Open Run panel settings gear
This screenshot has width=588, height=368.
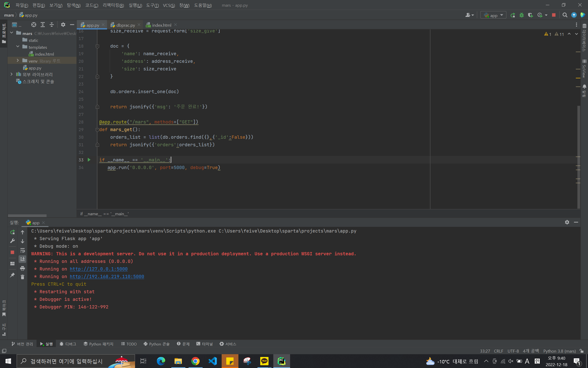[x=567, y=222]
